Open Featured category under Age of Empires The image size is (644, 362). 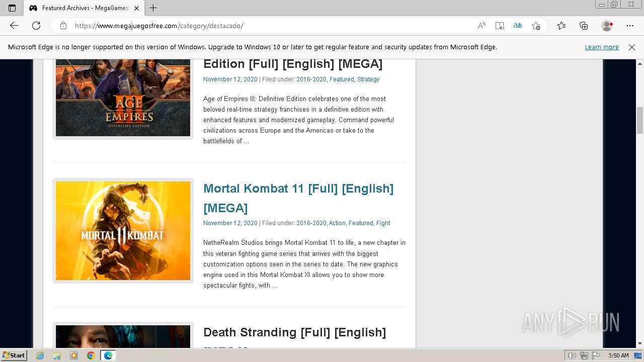[x=342, y=79]
